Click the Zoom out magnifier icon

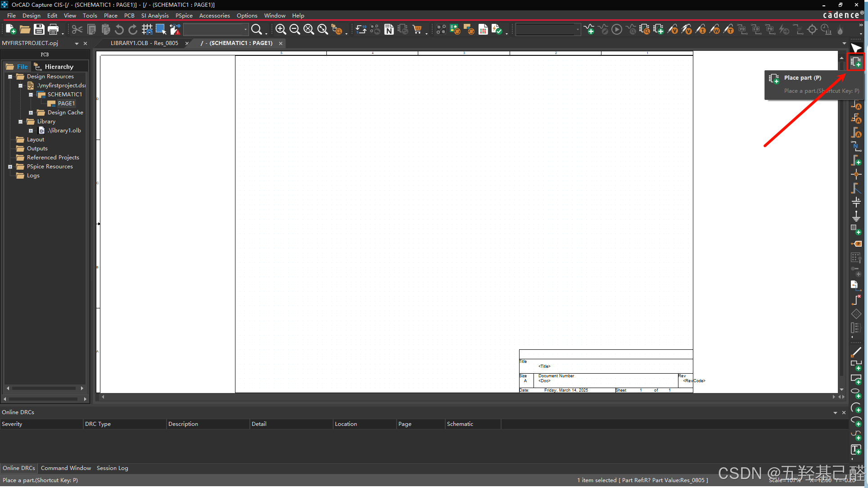(294, 30)
